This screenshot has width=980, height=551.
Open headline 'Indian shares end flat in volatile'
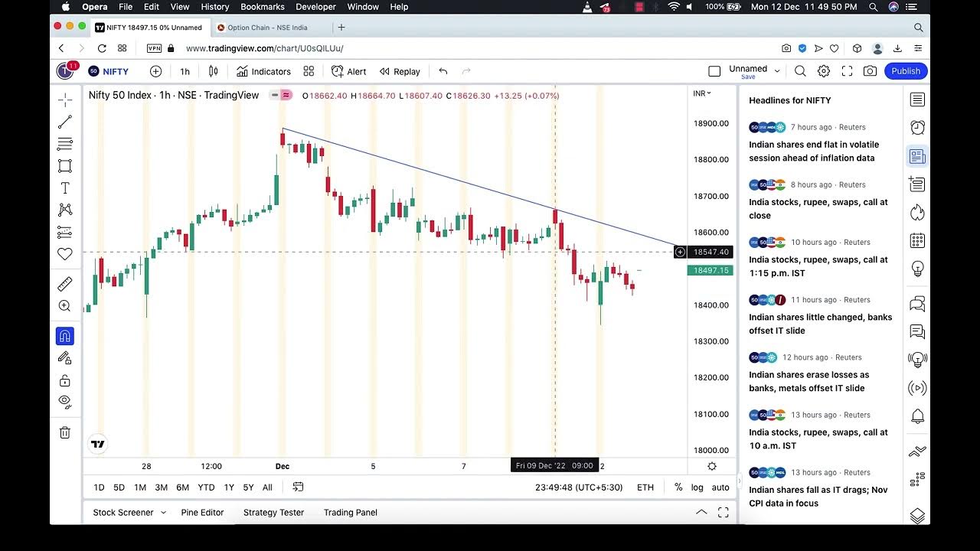(x=814, y=152)
